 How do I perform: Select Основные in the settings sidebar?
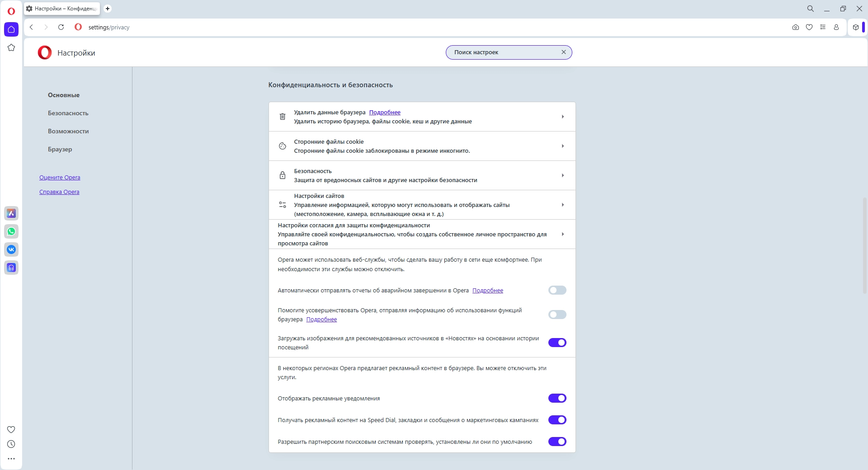pos(64,95)
